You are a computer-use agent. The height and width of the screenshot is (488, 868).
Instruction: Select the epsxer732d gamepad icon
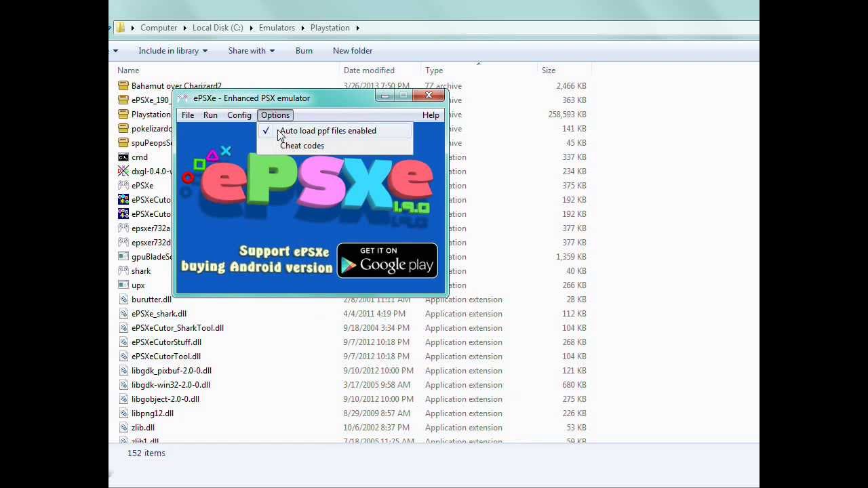[123, 243]
